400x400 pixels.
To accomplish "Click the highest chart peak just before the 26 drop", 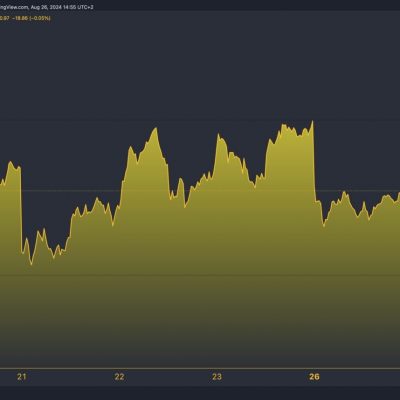I will 313,121.
